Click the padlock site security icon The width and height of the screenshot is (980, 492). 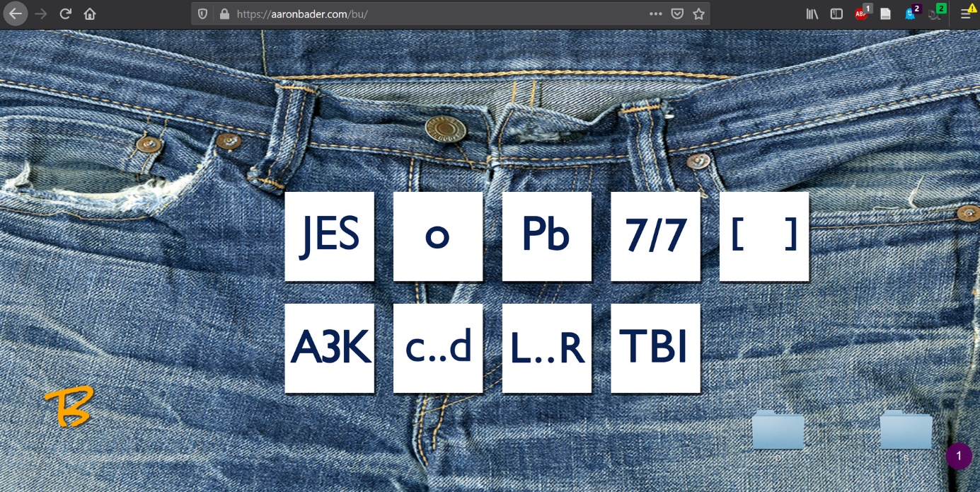224,13
